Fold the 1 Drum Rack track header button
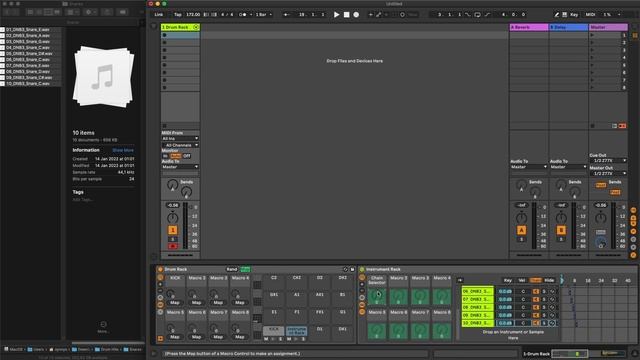The width and height of the screenshot is (640, 360). [196, 27]
